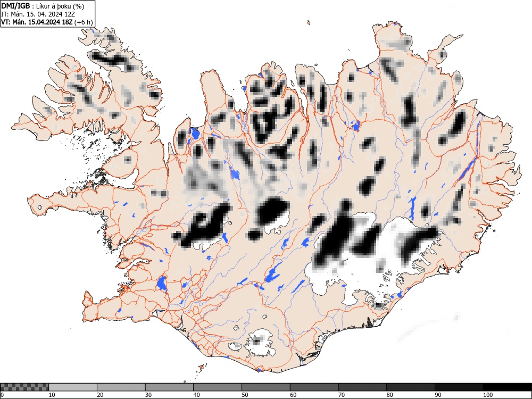Select the legend swatch between 20 and 30
The height and width of the screenshot is (399, 532).
pos(121,387)
